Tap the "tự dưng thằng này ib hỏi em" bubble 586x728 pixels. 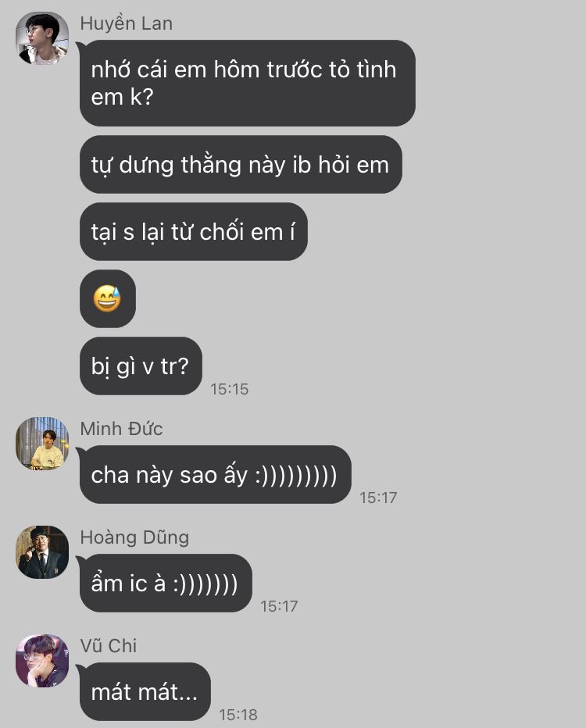[x=241, y=164]
